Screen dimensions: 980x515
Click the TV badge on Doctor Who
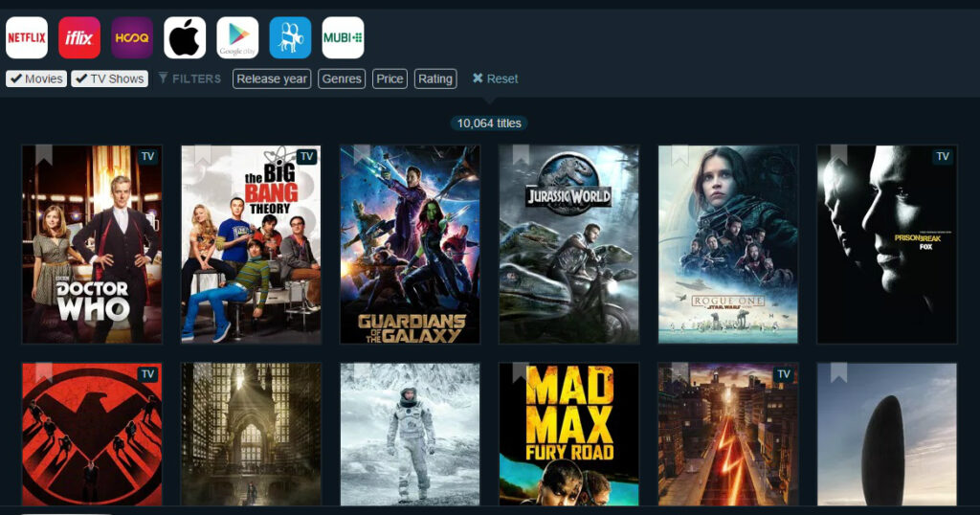pos(148,156)
